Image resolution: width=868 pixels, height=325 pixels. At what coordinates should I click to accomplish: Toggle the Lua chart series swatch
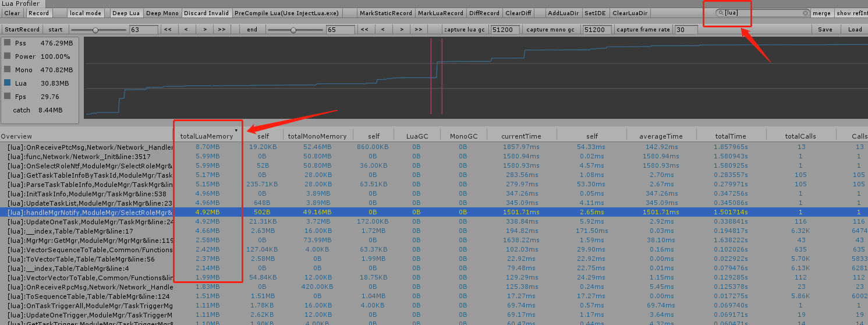pyautogui.click(x=8, y=83)
